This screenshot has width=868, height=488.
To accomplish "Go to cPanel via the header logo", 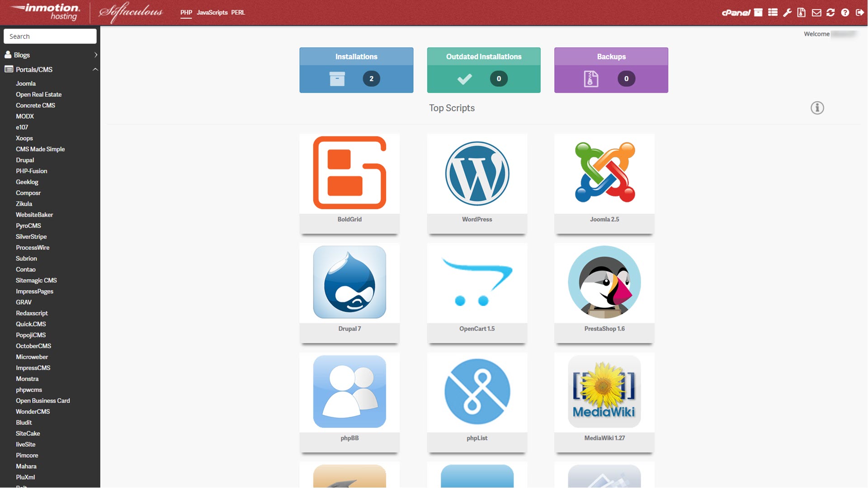I will click(x=736, y=13).
